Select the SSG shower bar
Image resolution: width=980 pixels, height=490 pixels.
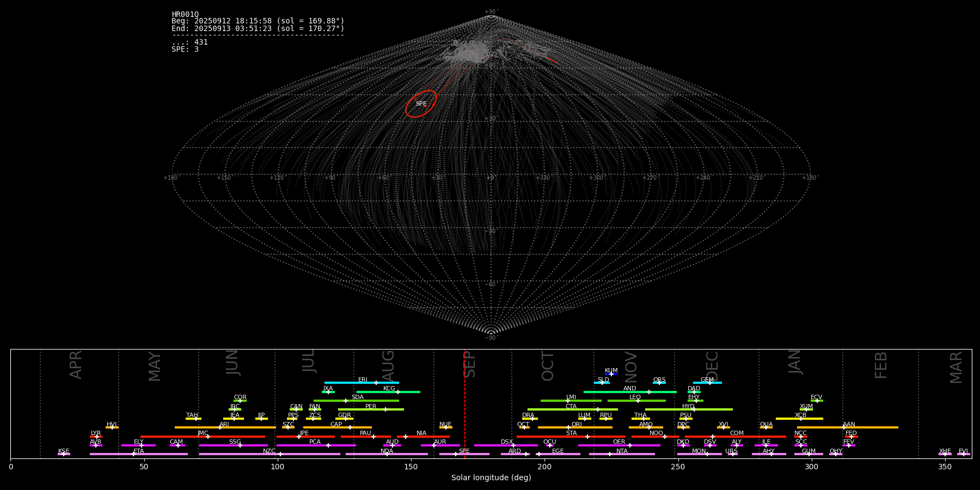[234, 445]
